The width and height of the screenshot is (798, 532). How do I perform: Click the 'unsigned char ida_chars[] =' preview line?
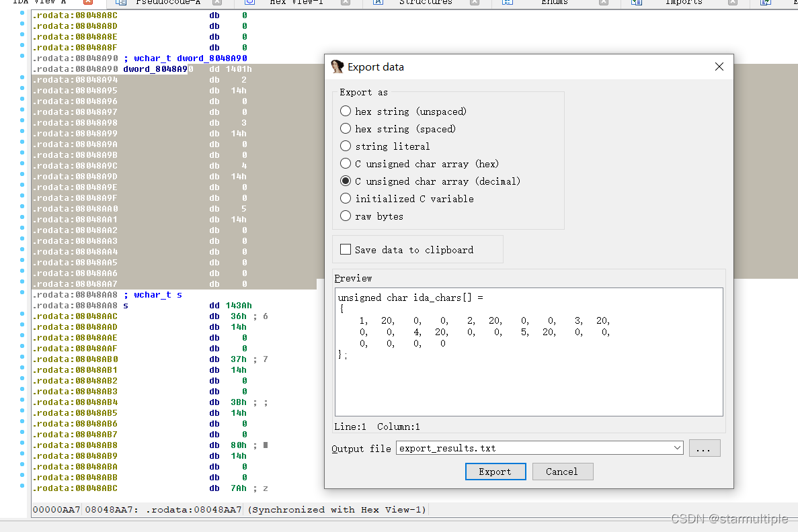point(410,298)
